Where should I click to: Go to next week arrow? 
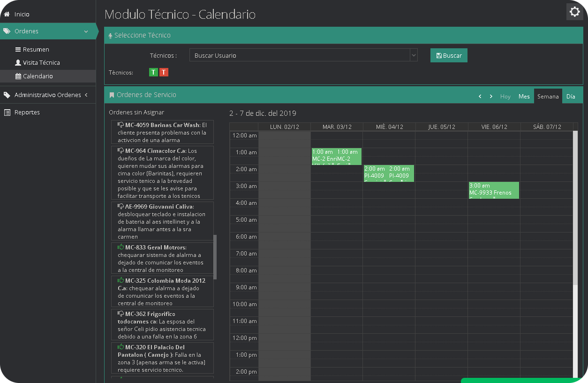tap(491, 96)
